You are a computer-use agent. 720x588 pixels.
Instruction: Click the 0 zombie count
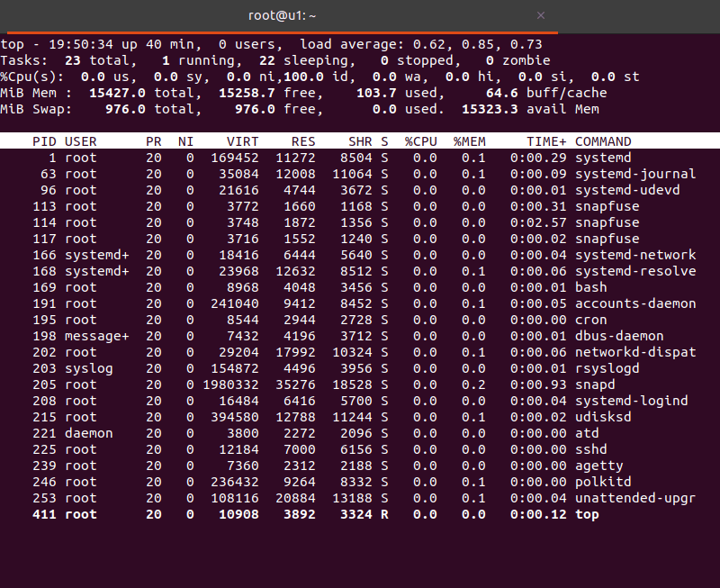(x=490, y=60)
